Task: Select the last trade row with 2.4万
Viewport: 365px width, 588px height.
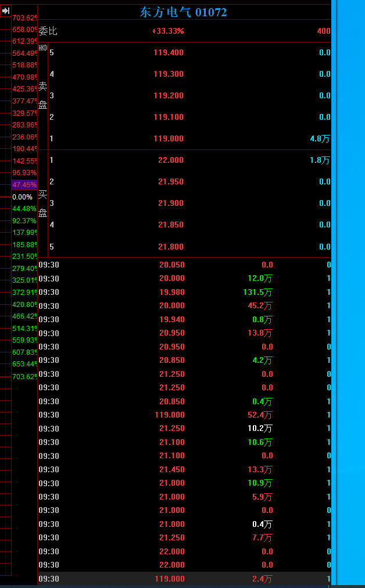Action: point(184,579)
